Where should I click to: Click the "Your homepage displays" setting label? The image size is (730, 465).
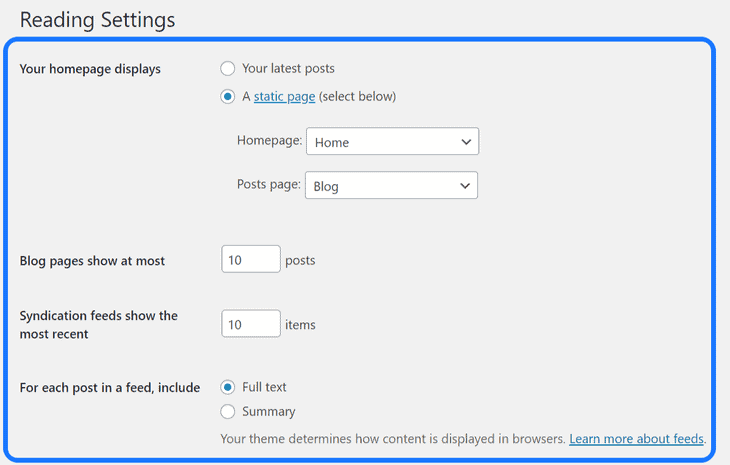click(90, 69)
